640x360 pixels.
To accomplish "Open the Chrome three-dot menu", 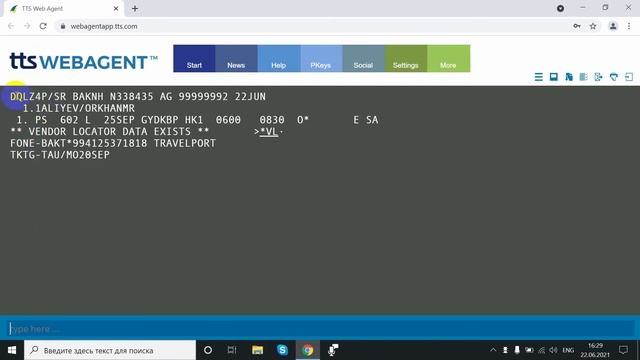I will (629, 26).
